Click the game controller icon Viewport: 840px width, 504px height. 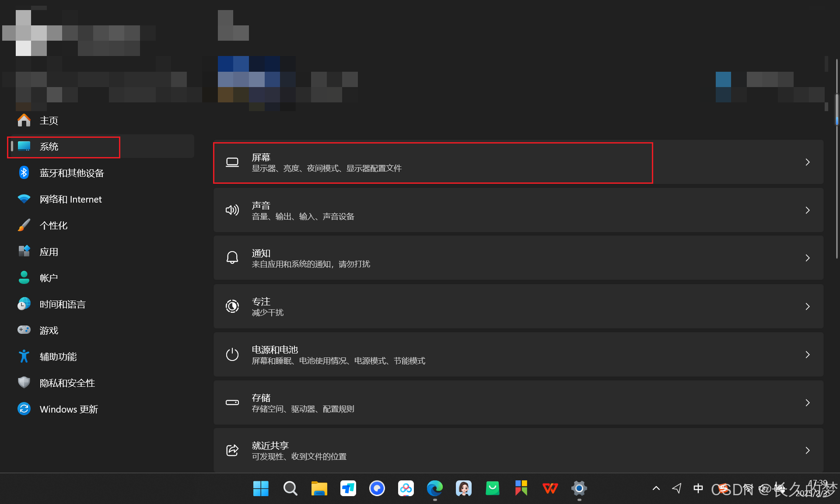(24, 330)
